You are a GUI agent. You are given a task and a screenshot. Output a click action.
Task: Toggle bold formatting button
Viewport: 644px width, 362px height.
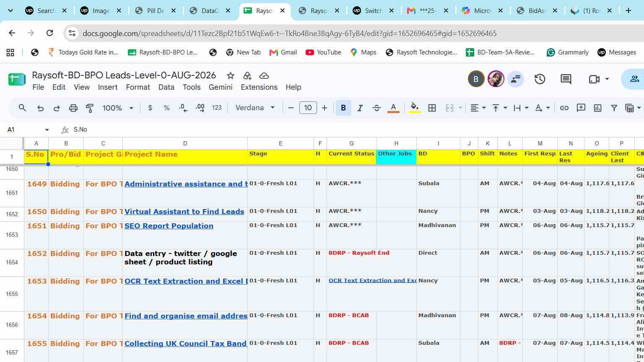[343, 108]
